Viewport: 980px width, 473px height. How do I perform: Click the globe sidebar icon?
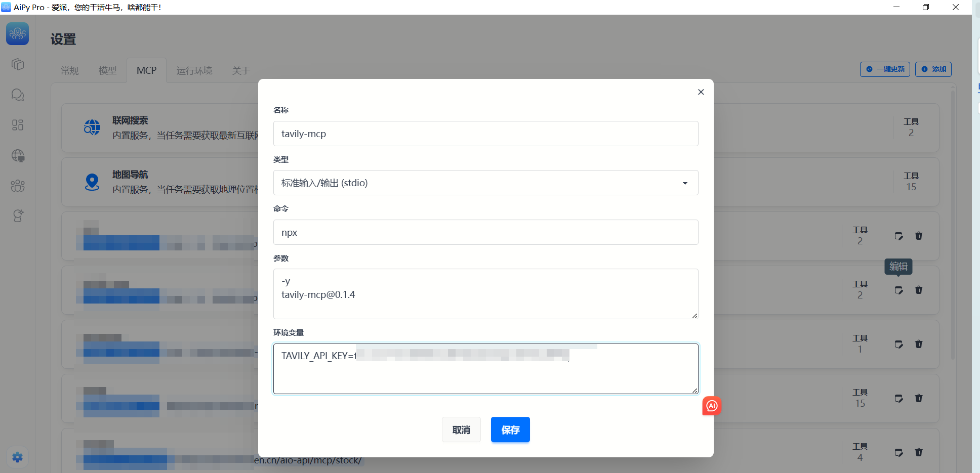pyautogui.click(x=18, y=156)
